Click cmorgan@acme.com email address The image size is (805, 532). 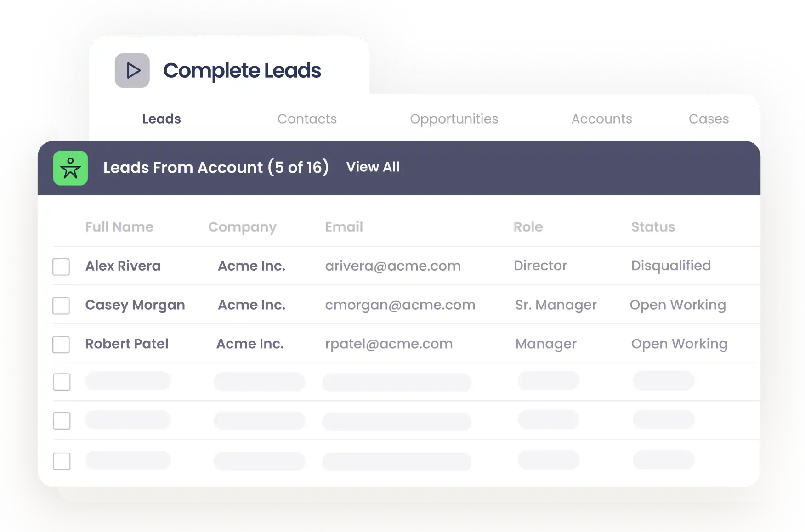pos(400,305)
